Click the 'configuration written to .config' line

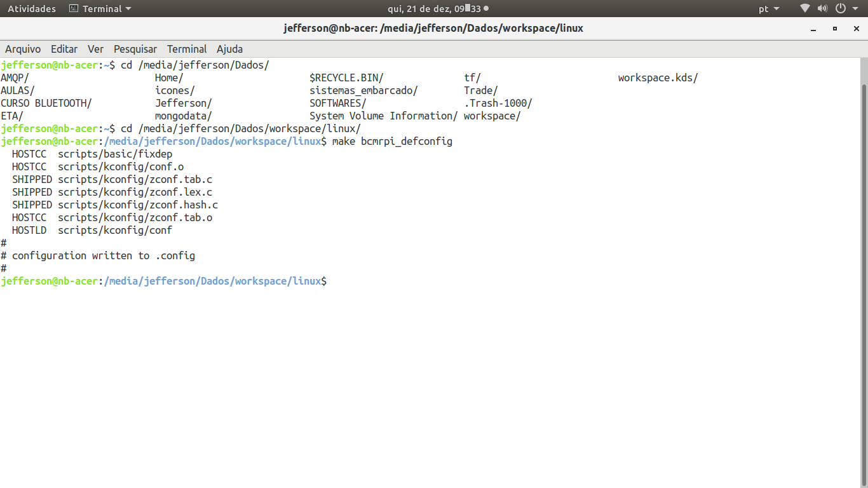click(x=98, y=255)
